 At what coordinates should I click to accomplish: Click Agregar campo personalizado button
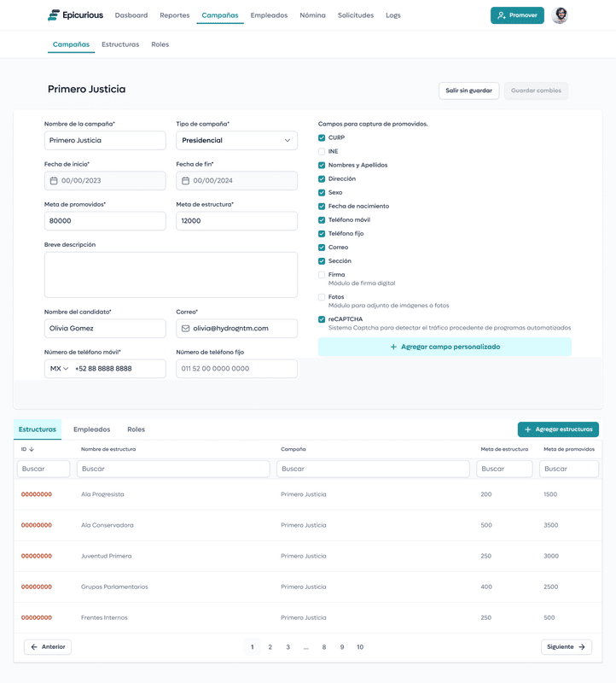coord(445,347)
